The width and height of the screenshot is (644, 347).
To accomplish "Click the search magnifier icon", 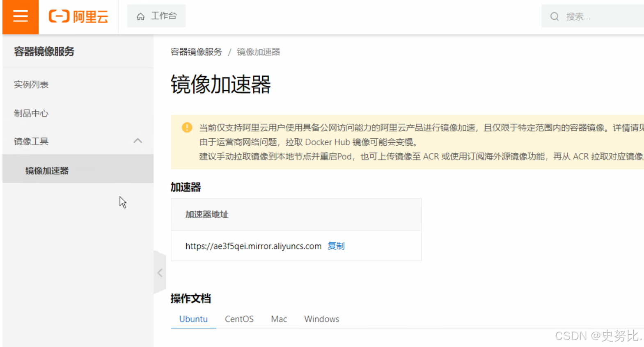I will (x=555, y=16).
